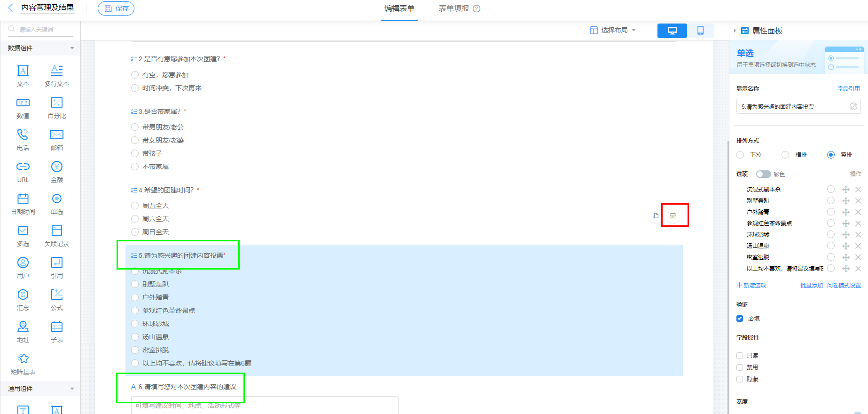Enable the 只读 read-only checkbox
The width and height of the screenshot is (868, 414).
pyautogui.click(x=740, y=356)
